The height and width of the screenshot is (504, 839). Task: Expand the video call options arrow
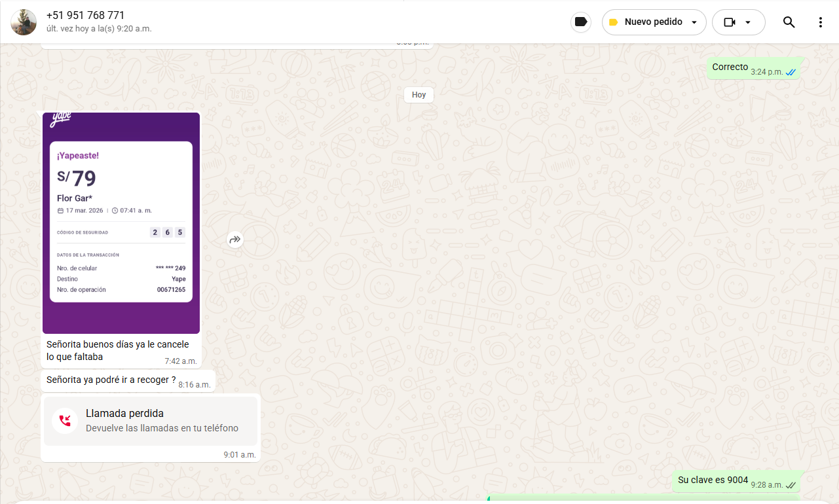(x=747, y=22)
